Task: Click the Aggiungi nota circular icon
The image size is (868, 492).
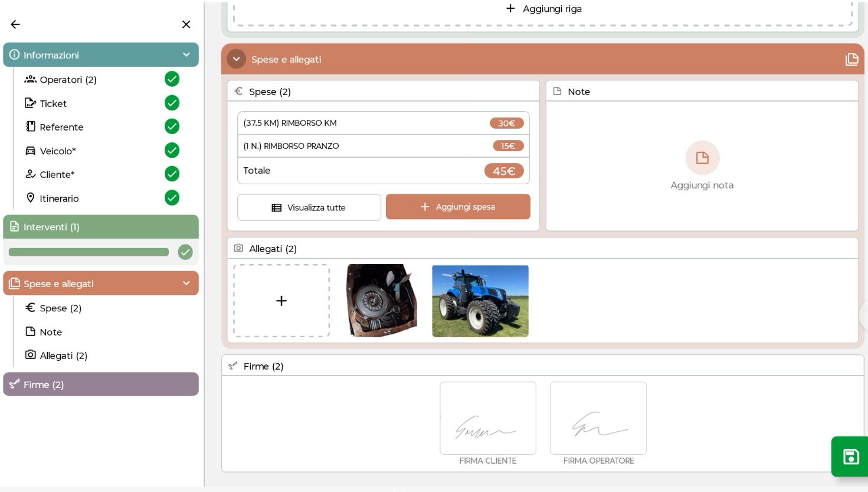Action: tap(702, 158)
